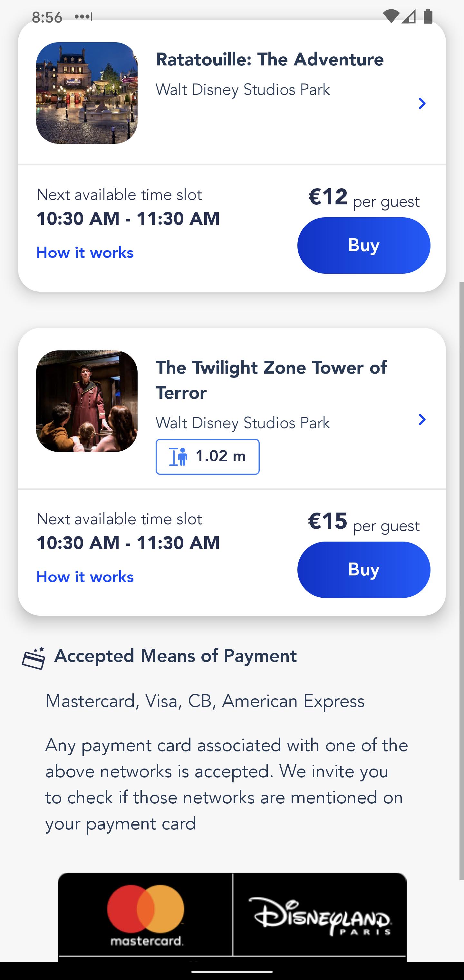Image resolution: width=464 pixels, height=980 pixels.
Task: Tap the battery status icon
Action: click(428, 17)
